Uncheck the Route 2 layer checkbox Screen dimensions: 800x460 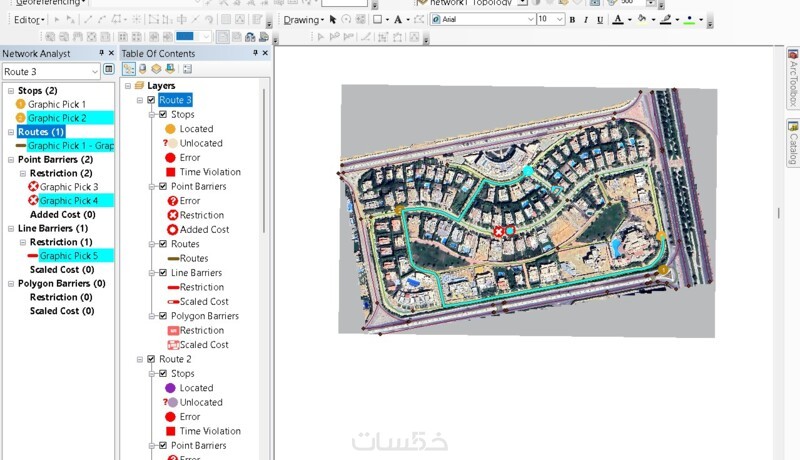151,359
